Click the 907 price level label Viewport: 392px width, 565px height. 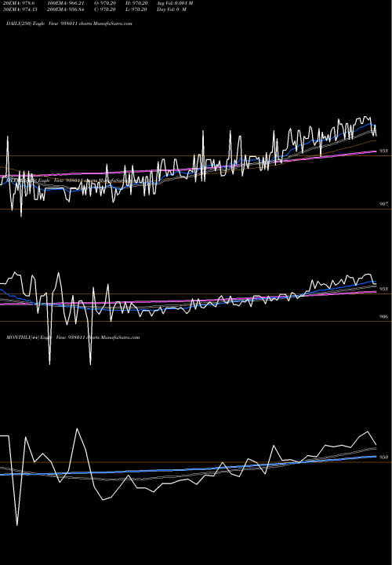click(x=383, y=204)
